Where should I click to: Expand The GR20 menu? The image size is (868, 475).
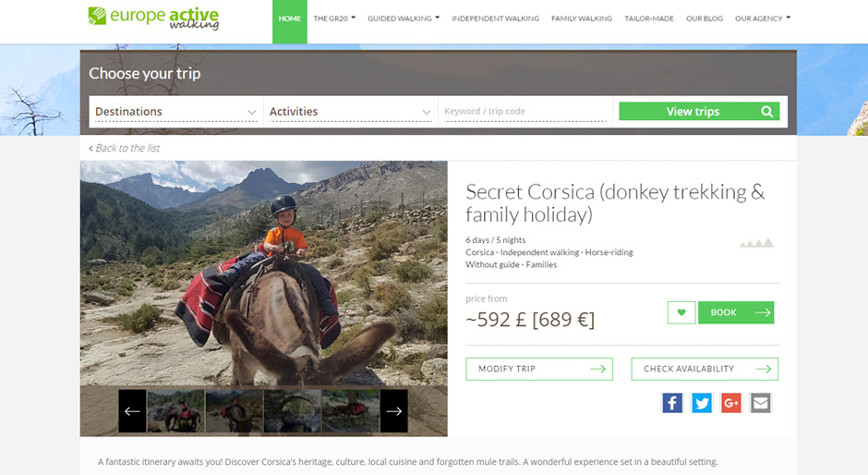tap(334, 18)
